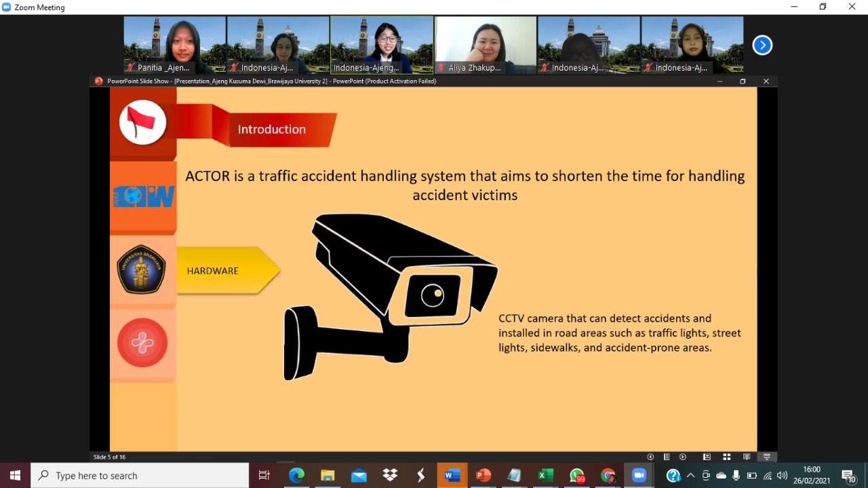Open Excel from the taskbar
868x488 pixels.
click(x=545, y=476)
